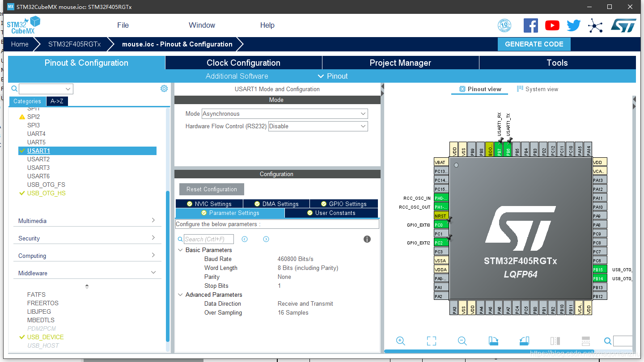The width and height of the screenshot is (644, 362).
Task: Click the ST logo in the header
Action: [x=623, y=25]
